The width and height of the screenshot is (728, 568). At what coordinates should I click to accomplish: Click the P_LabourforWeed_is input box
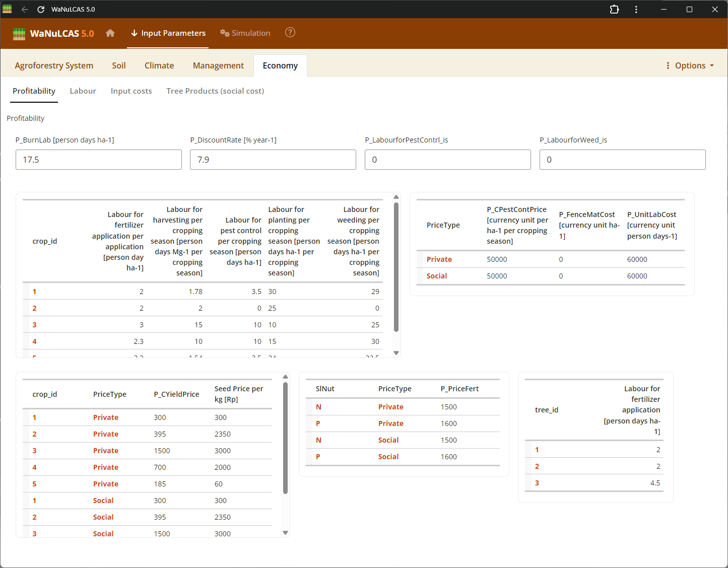coord(622,160)
